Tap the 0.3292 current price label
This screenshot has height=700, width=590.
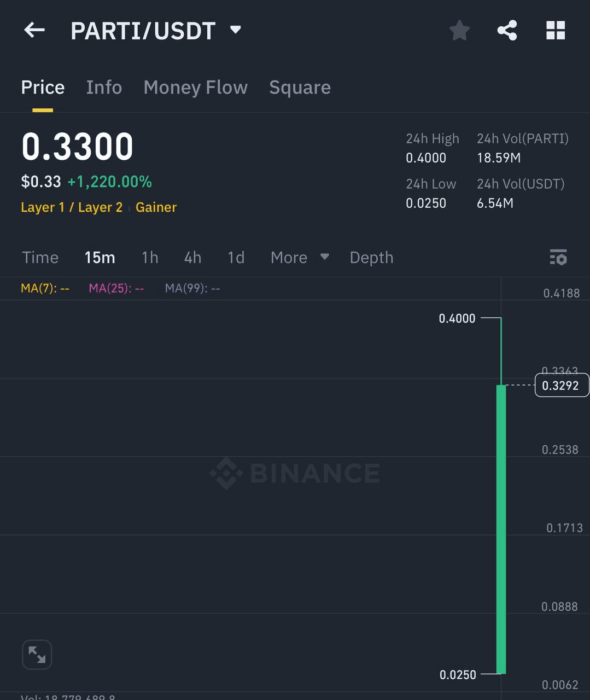click(x=561, y=385)
